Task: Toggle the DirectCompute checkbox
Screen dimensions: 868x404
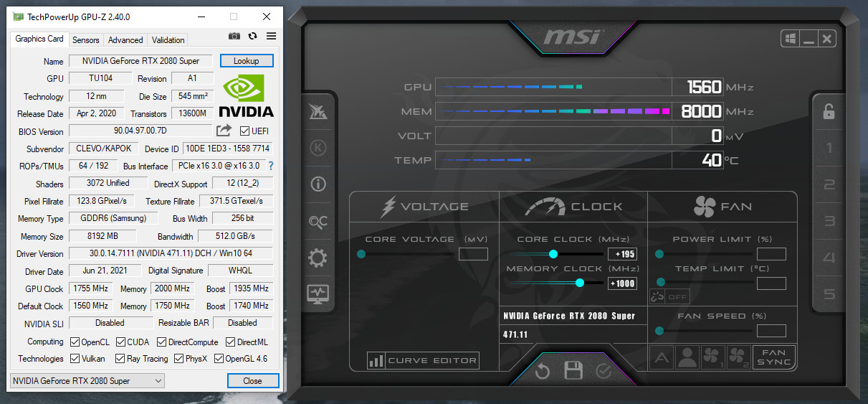Action: coord(162,342)
